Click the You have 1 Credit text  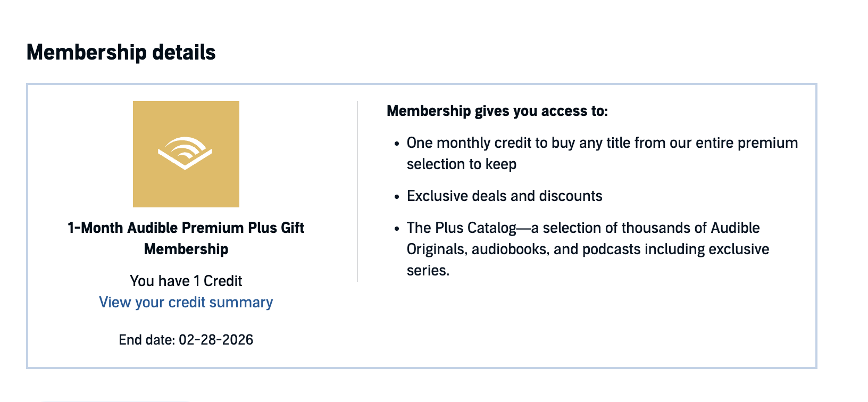point(186,281)
